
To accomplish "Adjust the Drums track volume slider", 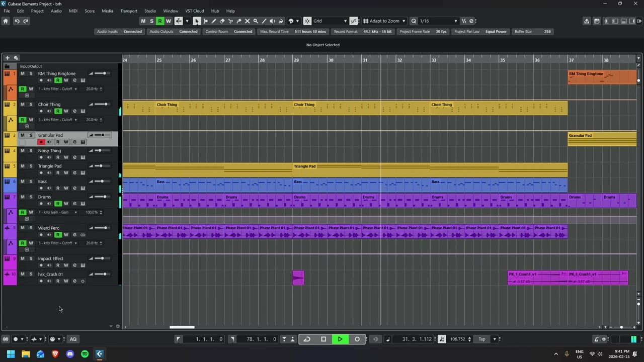I will (x=101, y=197).
